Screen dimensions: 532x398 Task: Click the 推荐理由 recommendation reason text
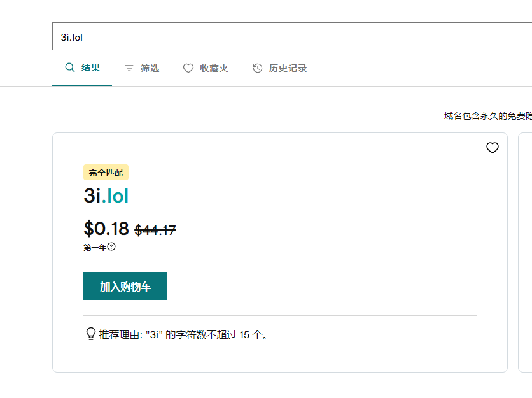[183, 335]
